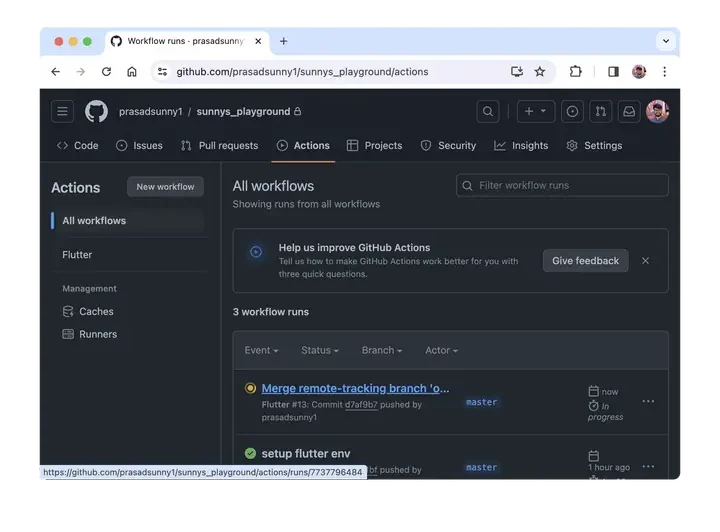Click the Management section label

pos(89,289)
